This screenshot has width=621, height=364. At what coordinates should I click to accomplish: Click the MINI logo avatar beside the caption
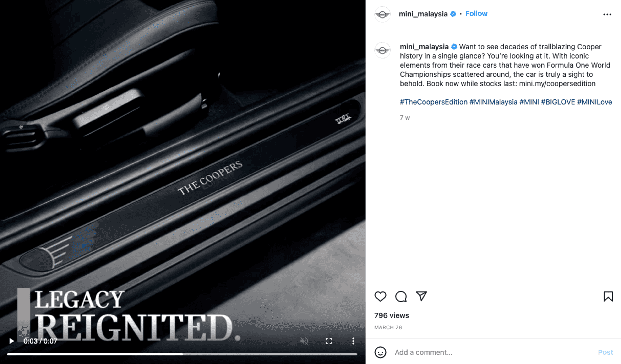[x=382, y=50]
